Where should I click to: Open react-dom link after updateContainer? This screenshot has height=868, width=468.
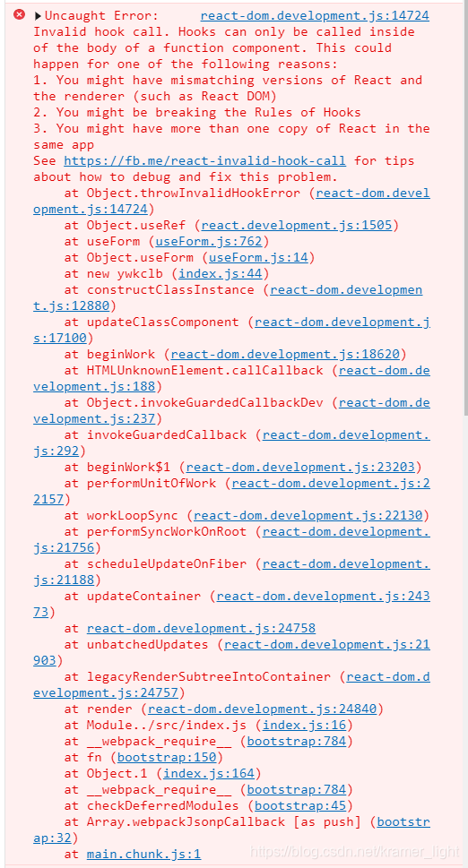point(324,596)
